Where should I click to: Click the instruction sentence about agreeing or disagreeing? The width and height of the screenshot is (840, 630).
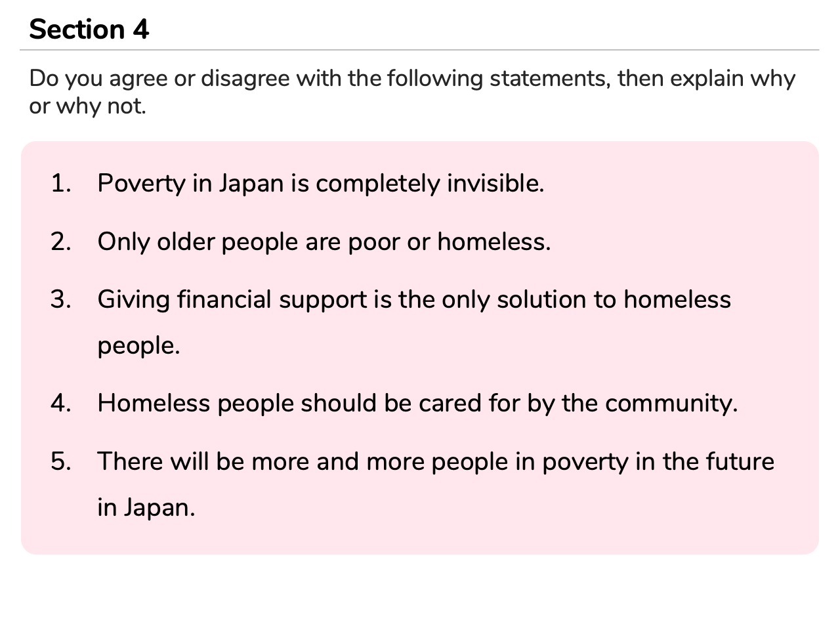[x=412, y=92]
